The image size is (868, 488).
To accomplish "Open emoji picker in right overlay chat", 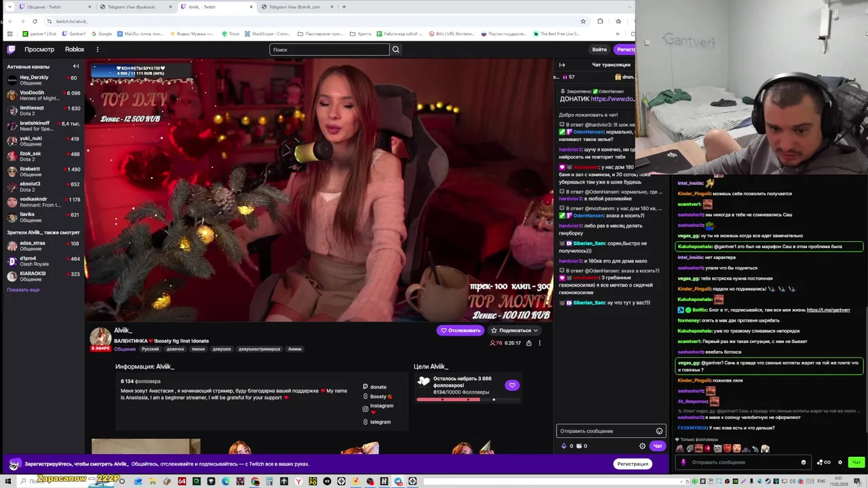I will coord(804,462).
